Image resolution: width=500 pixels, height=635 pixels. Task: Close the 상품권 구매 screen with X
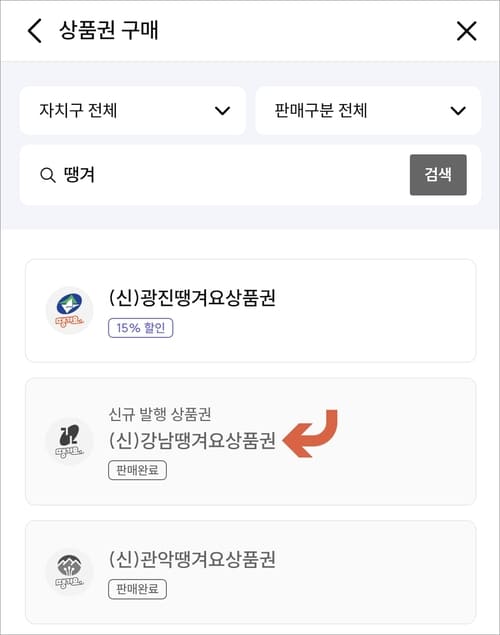tap(466, 31)
